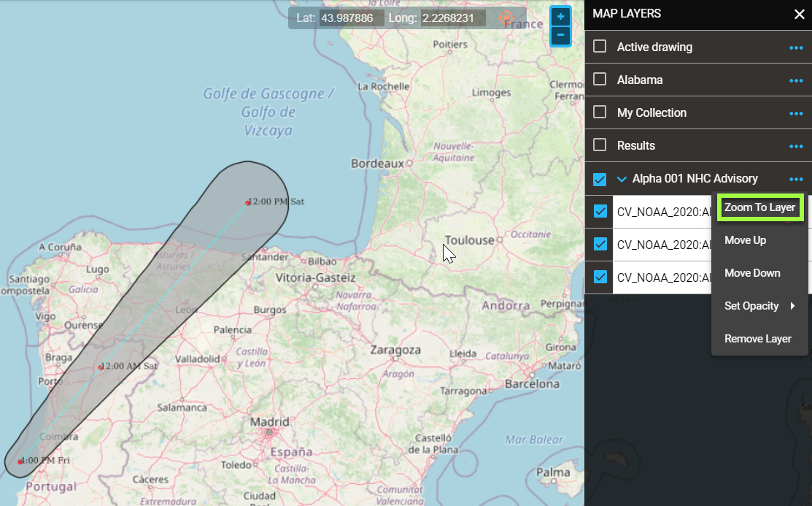Collapse the Alpha 001 NHC Advisory group

click(x=622, y=179)
